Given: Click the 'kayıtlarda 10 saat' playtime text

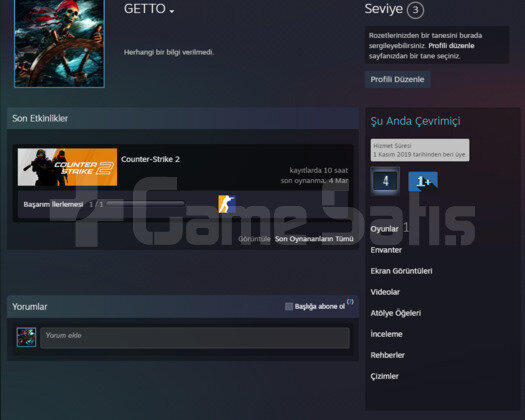Looking at the screenshot, I should click(x=318, y=170).
